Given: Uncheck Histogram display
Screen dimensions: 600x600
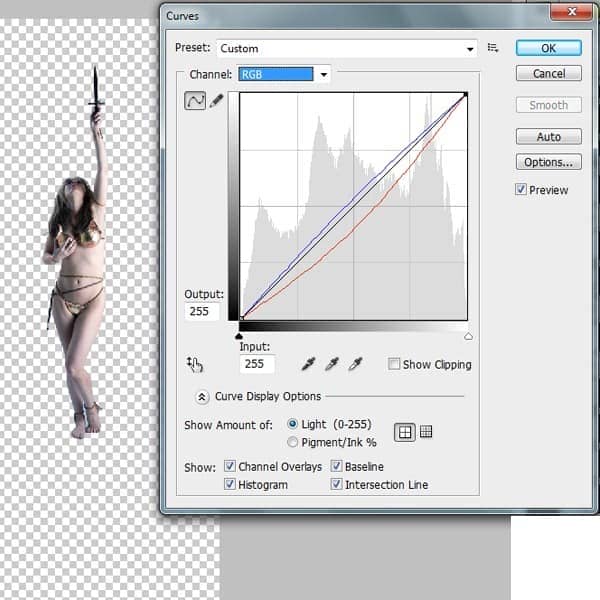Looking at the screenshot, I should click(229, 484).
